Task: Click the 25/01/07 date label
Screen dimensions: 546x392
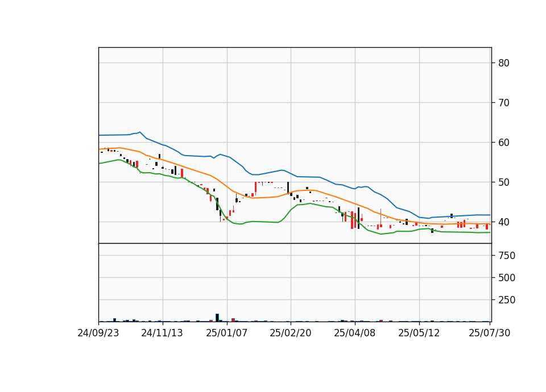Action: (x=227, y=333)
